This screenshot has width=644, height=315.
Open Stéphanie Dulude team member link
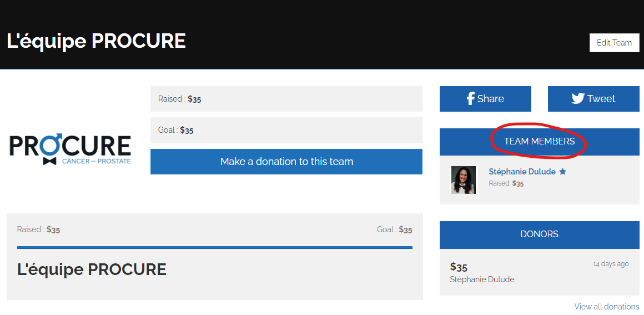point(522,172)
